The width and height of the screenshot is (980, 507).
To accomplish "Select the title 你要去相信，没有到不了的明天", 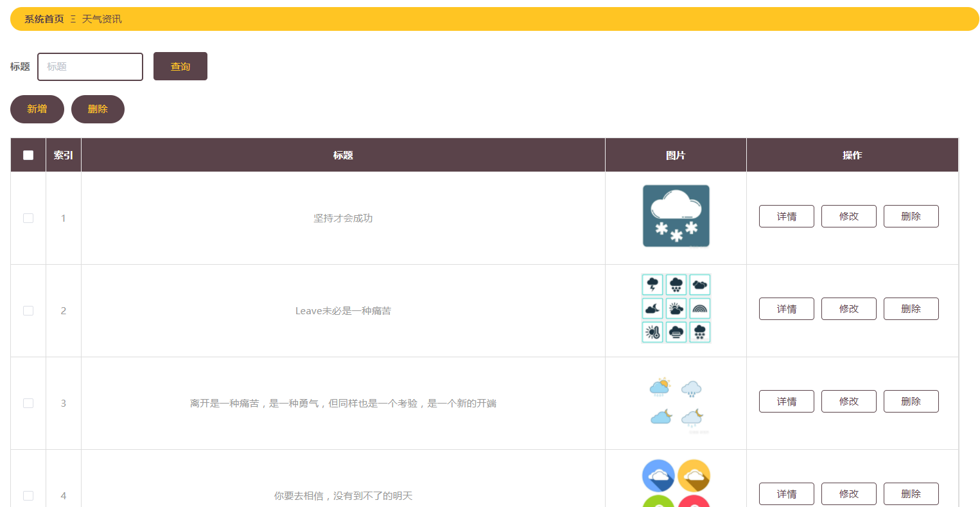I will tap(343, 496).
